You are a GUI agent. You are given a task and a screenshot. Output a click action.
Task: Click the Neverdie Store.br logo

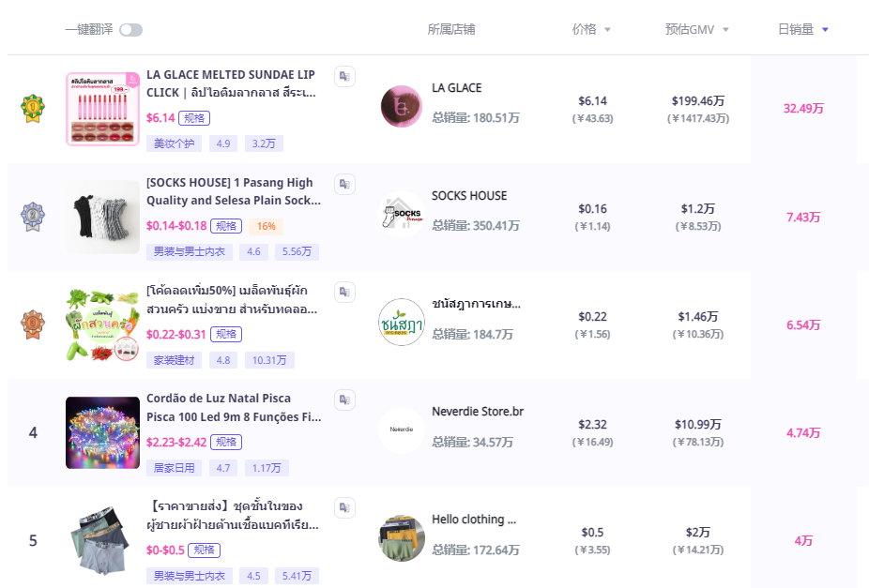[401, 430]
